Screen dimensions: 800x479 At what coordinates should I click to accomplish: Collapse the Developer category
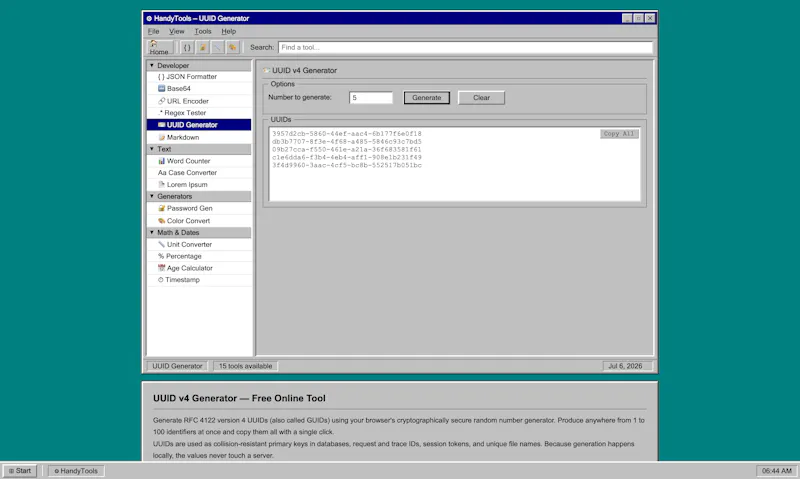point(199,65)
